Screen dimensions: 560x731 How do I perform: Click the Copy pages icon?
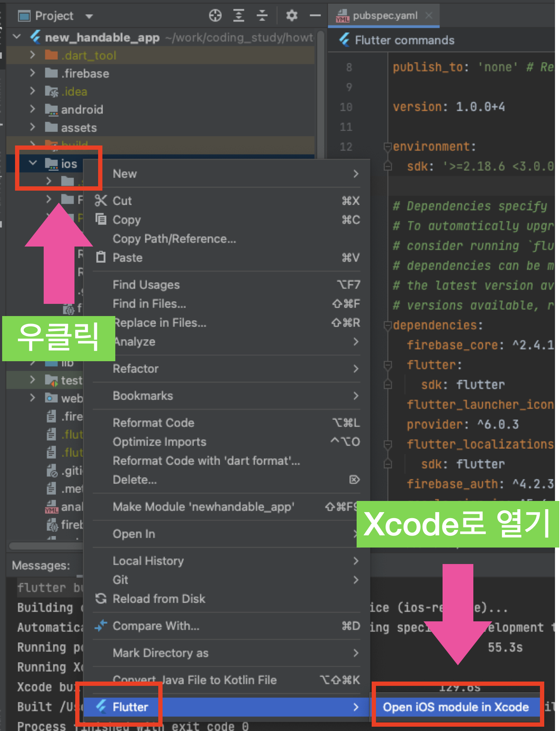tap(101, 219)
